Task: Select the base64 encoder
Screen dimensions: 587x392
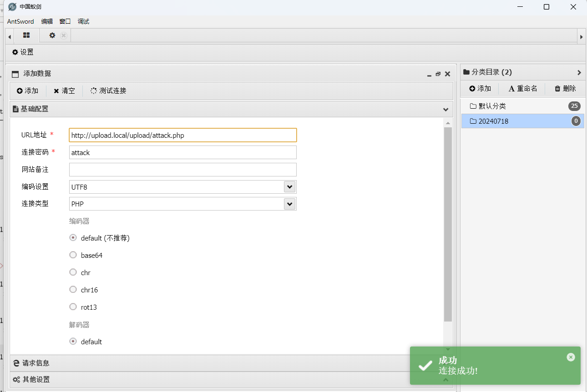Action: click(x=73, y=255)
